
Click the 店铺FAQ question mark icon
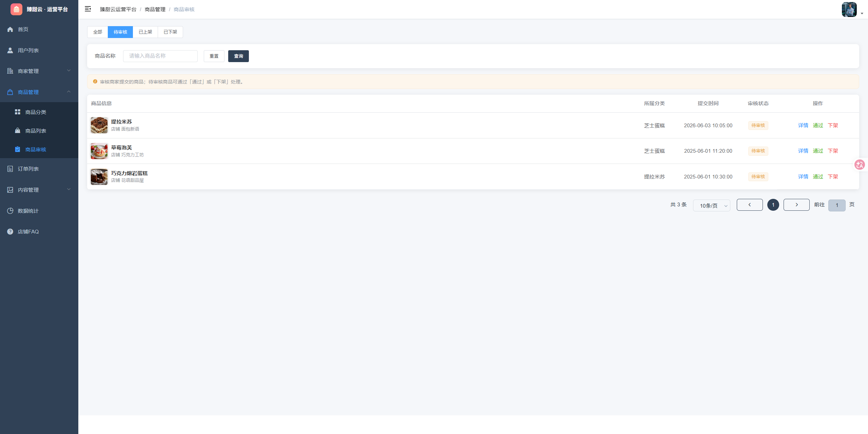coord(10,231)
